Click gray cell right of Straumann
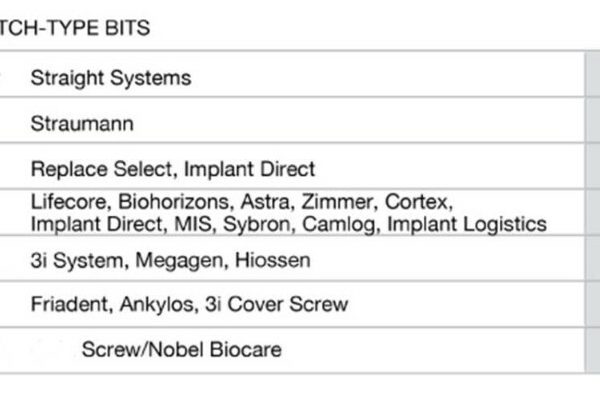 pos(592,124)
